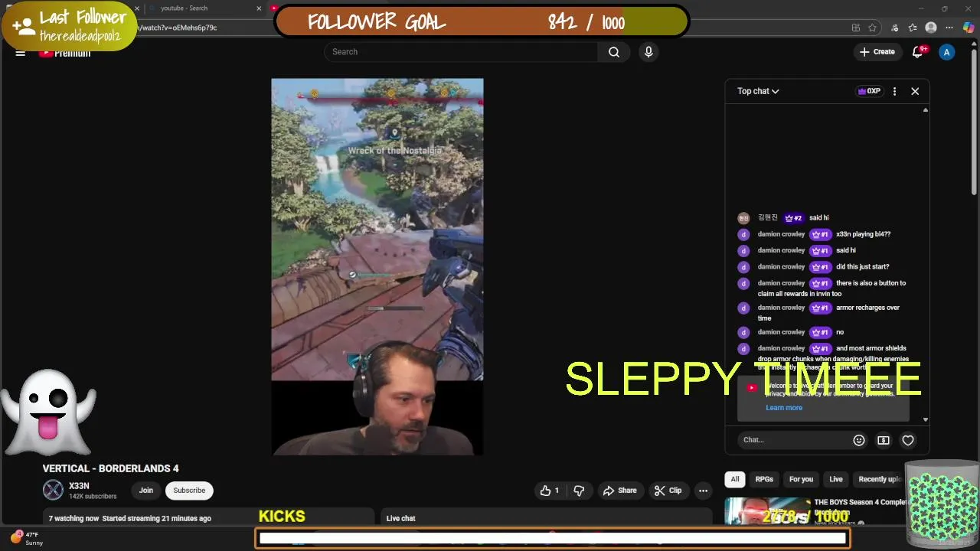The width and height of the screenshot is (980, 551).
Task: Close the live chat panel with the X
Action: point(915,91)
